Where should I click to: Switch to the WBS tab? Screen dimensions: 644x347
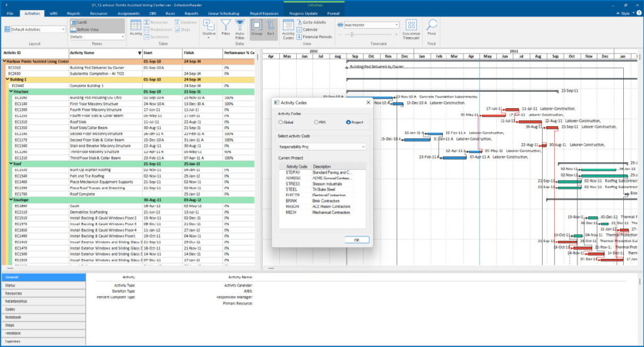[x=53, y=14]
